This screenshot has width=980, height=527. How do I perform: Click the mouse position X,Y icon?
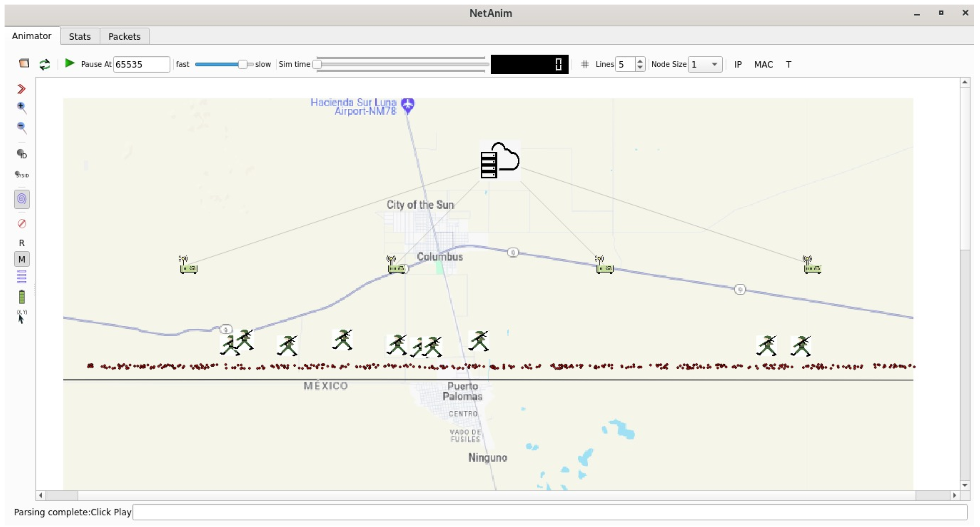[x=21, y=317]
